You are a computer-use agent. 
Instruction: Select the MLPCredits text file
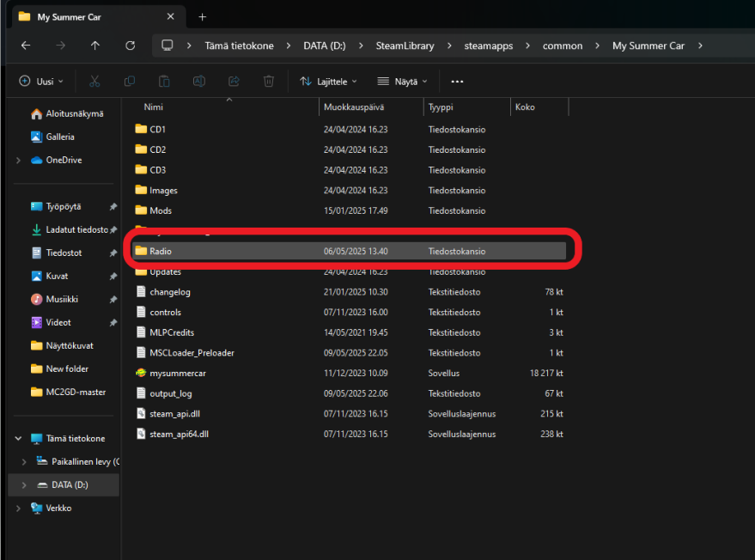click(x=349, y=332)
